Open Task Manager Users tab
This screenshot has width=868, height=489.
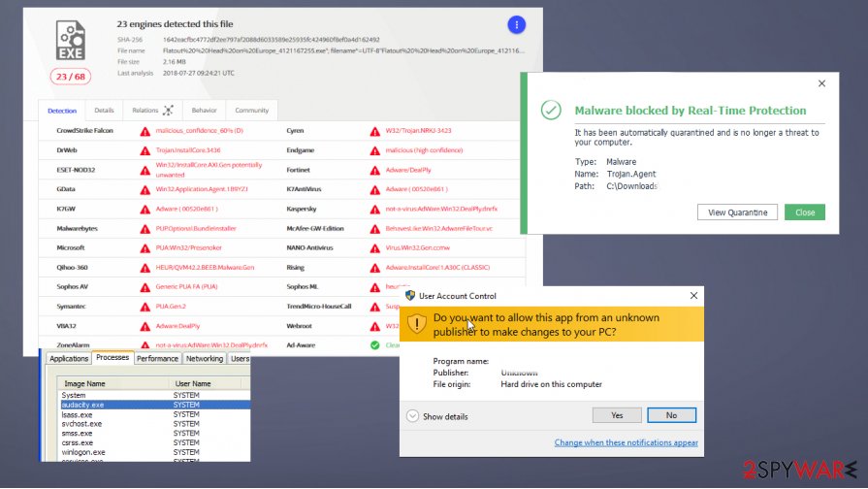click(240, 358)
